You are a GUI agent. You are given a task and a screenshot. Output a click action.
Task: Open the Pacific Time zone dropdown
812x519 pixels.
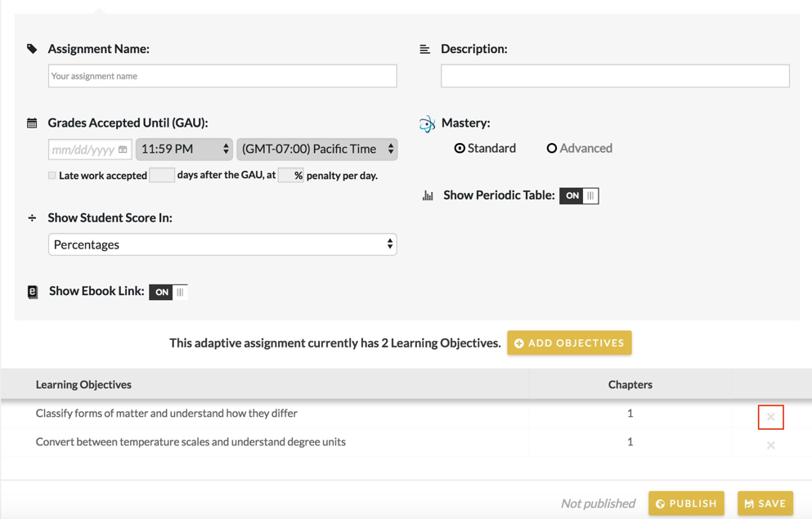(x=316, y=150)
